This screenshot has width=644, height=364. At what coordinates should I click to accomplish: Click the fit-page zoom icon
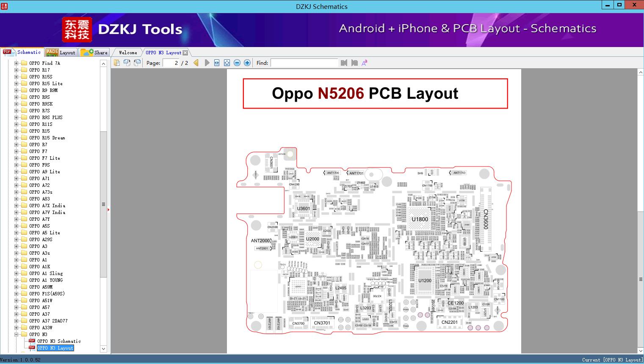227,63
